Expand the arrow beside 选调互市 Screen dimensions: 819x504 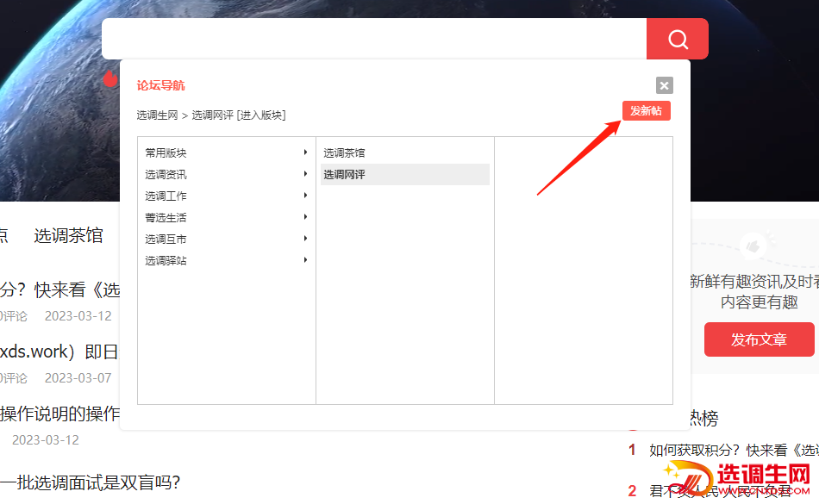point(305,239)
